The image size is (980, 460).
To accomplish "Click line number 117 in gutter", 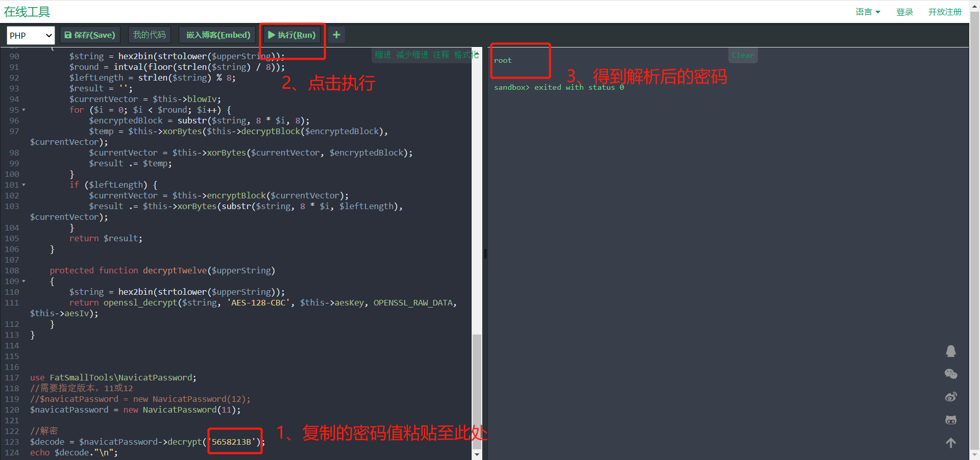I will (12, 378).
